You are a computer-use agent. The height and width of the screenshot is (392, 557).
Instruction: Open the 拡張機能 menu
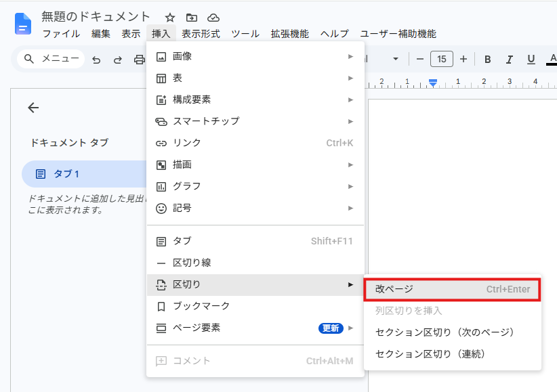click(289, 34)
